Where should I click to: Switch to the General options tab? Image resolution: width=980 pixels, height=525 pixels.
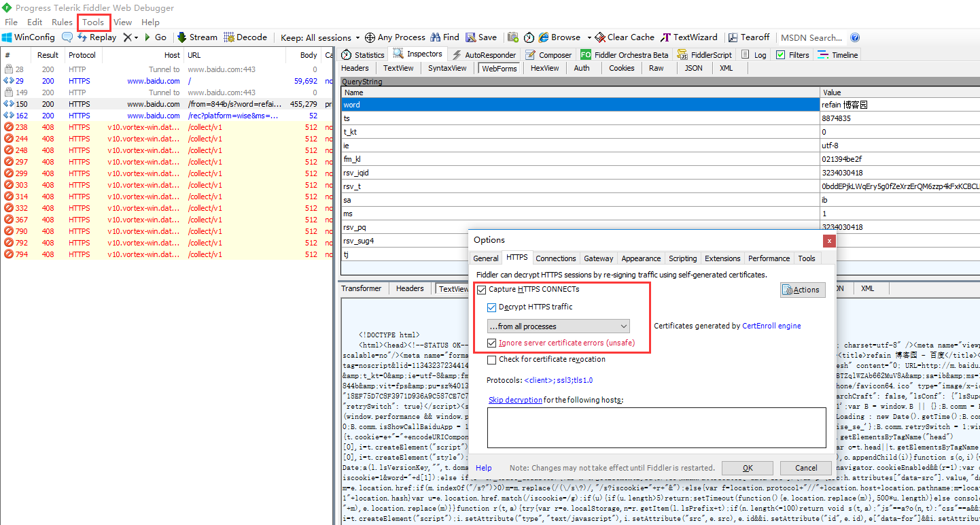click(x=486, y=258)
